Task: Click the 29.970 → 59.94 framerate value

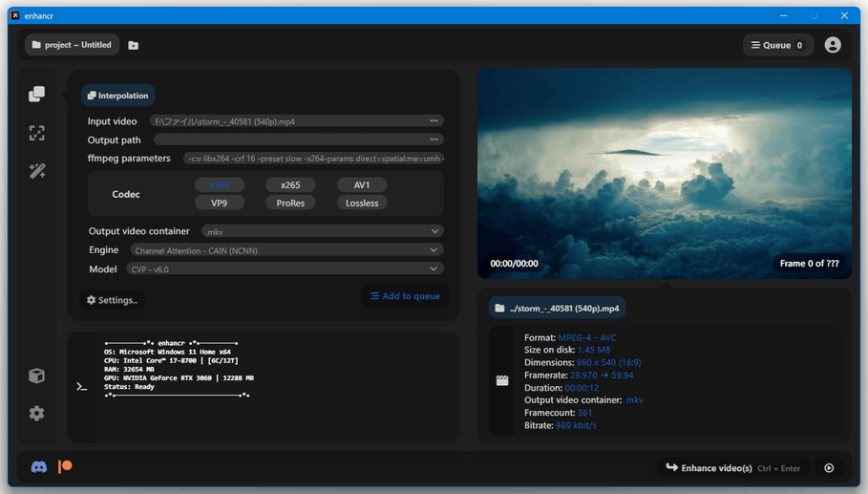Action: coord(602,376)
